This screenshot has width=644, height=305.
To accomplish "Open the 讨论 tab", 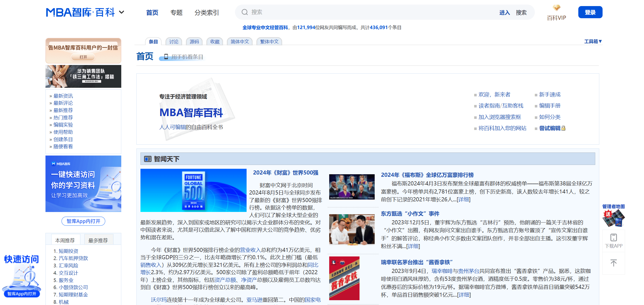I will tap(174, 41).
